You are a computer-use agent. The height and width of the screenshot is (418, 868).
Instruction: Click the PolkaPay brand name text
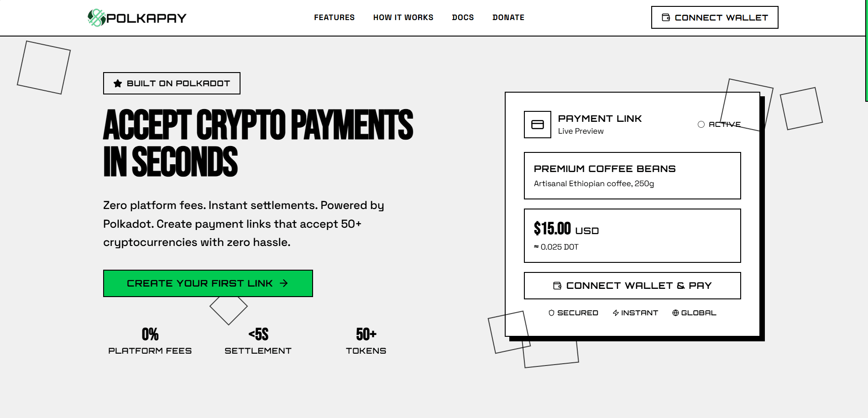pos(146,18)
